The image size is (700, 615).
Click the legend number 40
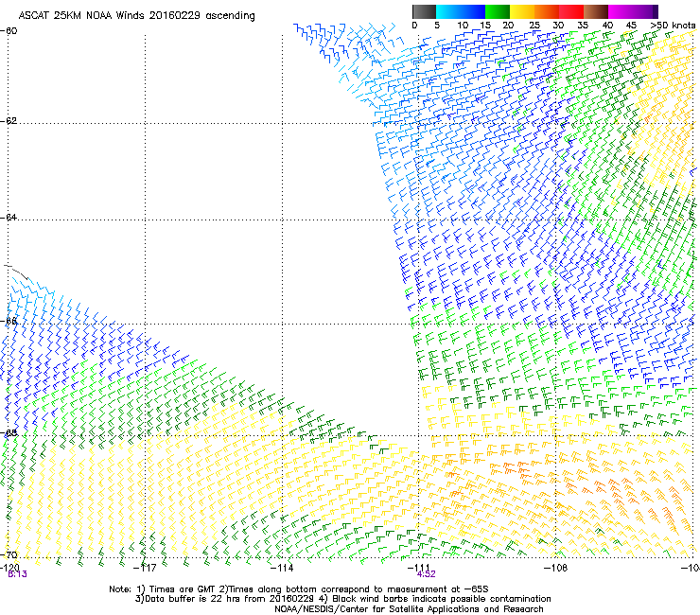tap(607, 26)
